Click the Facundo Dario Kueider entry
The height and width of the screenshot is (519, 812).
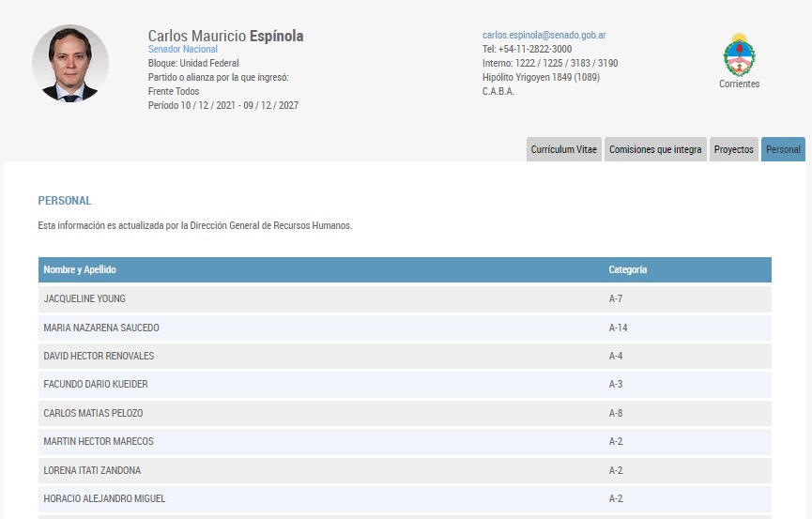(96, 385)
